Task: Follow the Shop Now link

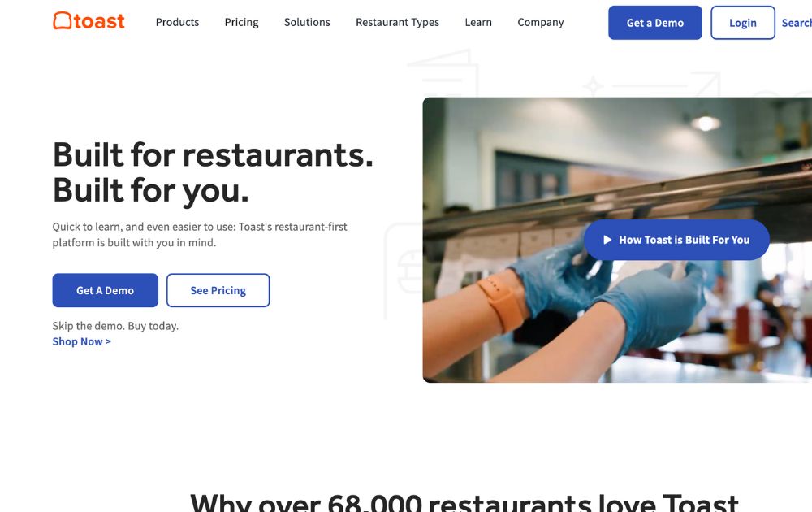Action: tap(82, 341)
